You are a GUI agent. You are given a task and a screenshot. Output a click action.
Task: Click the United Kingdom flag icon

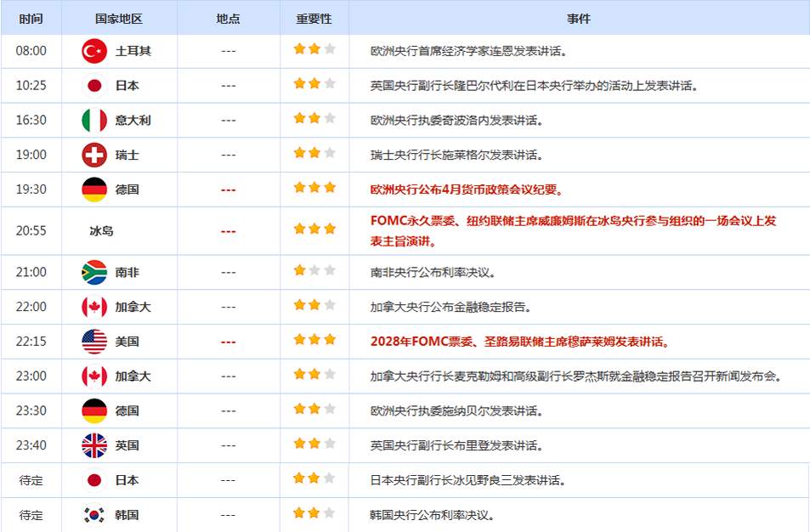click(x=94, y=445)
